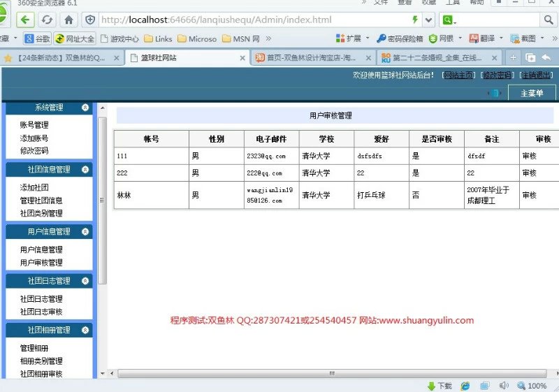
Task: Click the green browser back arrow
Action: [x=25, y=20]
